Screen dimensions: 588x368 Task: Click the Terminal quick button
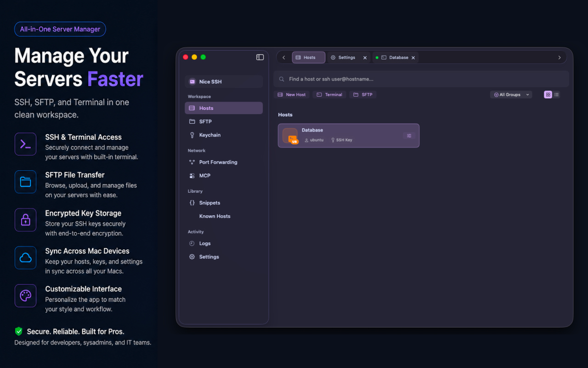[x=329, y=94]
